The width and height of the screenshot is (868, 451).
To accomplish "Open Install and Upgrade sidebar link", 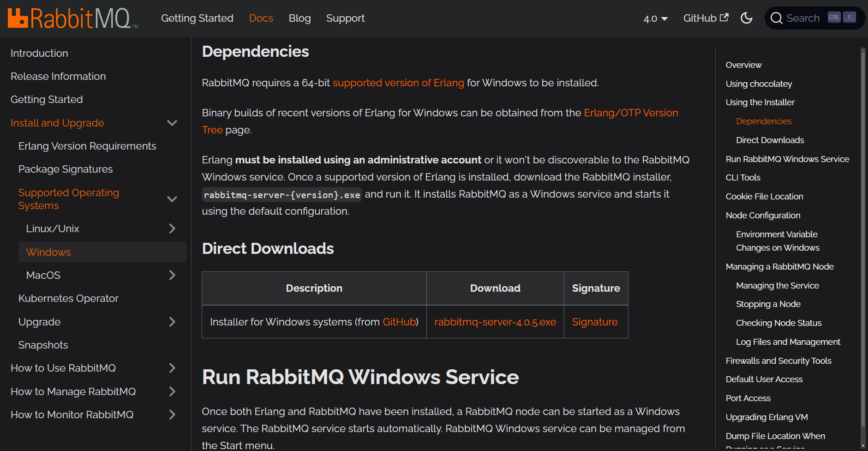I will click(57, 123).
